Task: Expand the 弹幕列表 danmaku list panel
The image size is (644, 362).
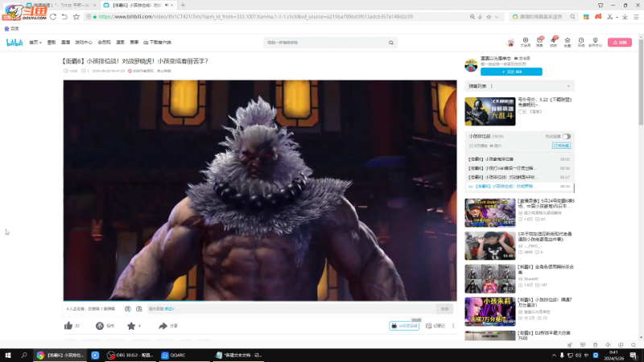Action: 568,86
